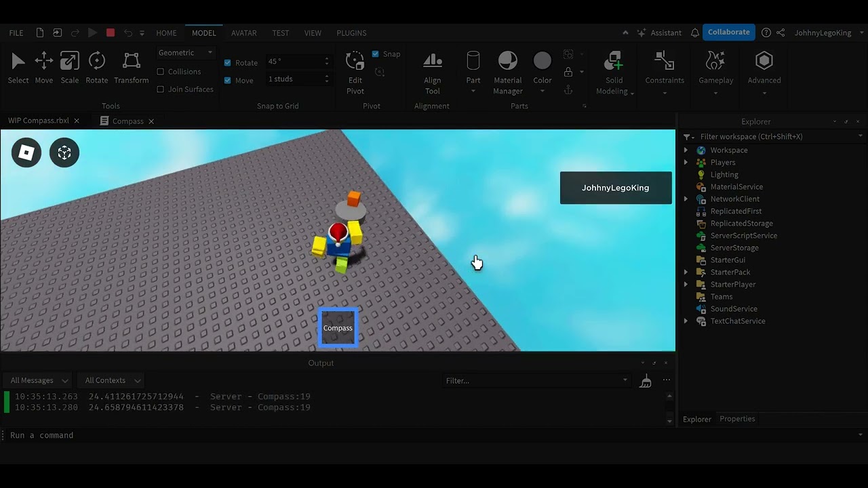Screen dimensions: 868x488
Task: Open the FILE menu
Action: [x=16, y=33]
